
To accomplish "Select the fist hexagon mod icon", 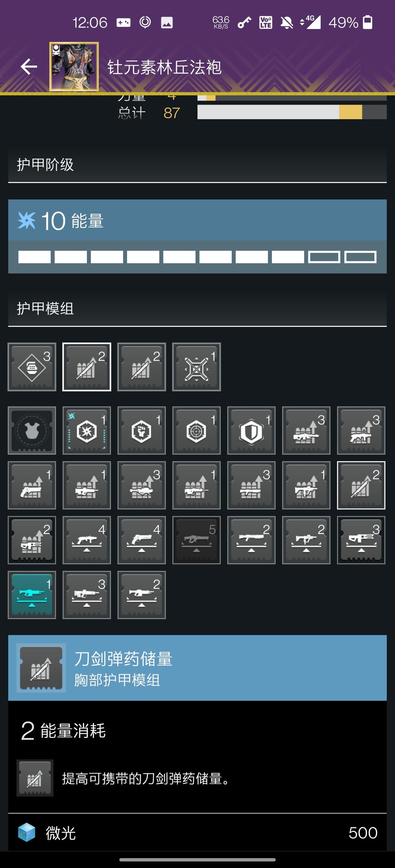I will pyautogui.click(x=142, y=431).
